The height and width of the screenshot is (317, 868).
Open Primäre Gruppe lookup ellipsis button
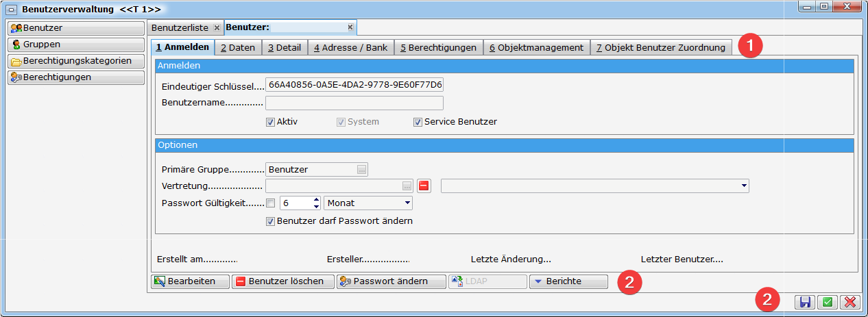coord(362,169)
